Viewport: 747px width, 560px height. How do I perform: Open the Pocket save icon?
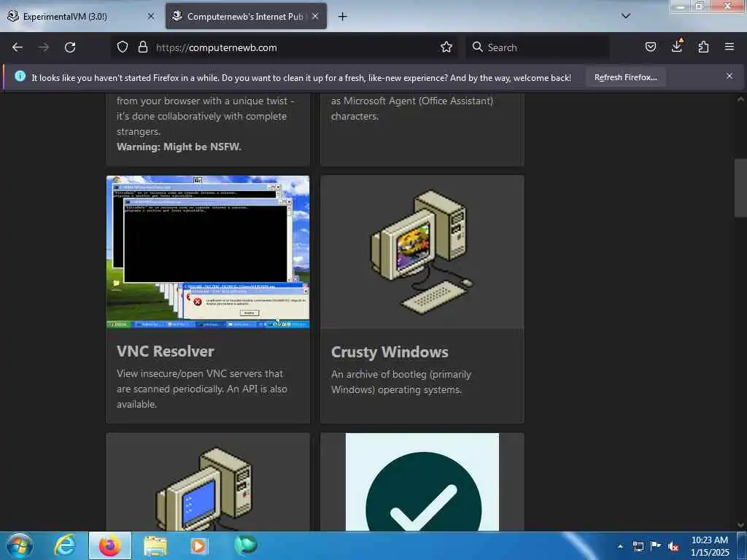pyautogui.click(x=651, y=47)
